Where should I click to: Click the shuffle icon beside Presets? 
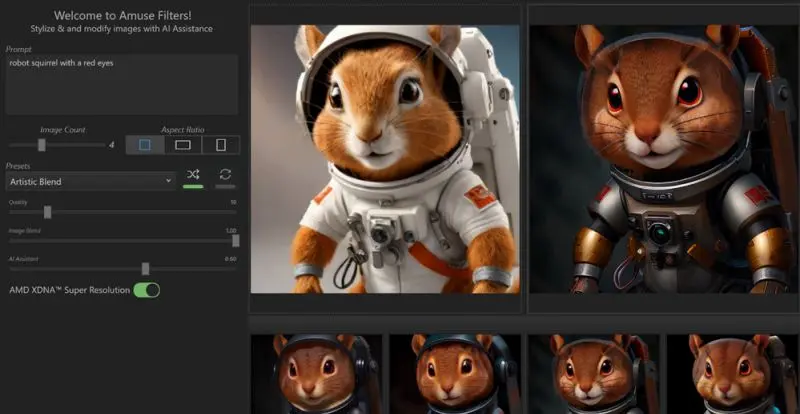pos(193,176)
